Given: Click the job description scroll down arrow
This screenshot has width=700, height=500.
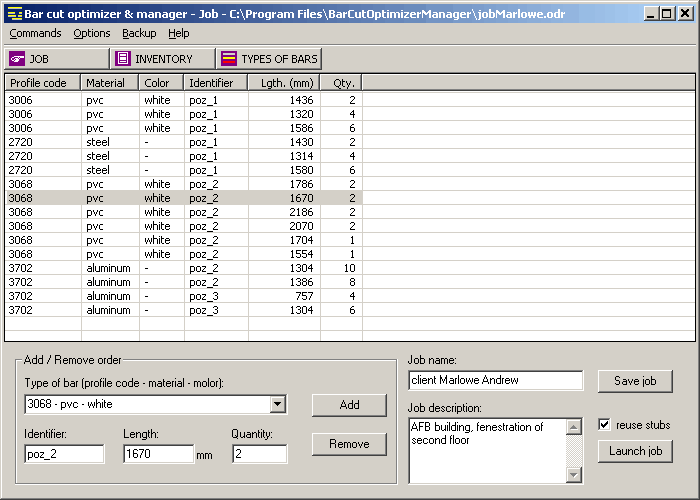Looking at the screenshot, I should tap(574, 475).
